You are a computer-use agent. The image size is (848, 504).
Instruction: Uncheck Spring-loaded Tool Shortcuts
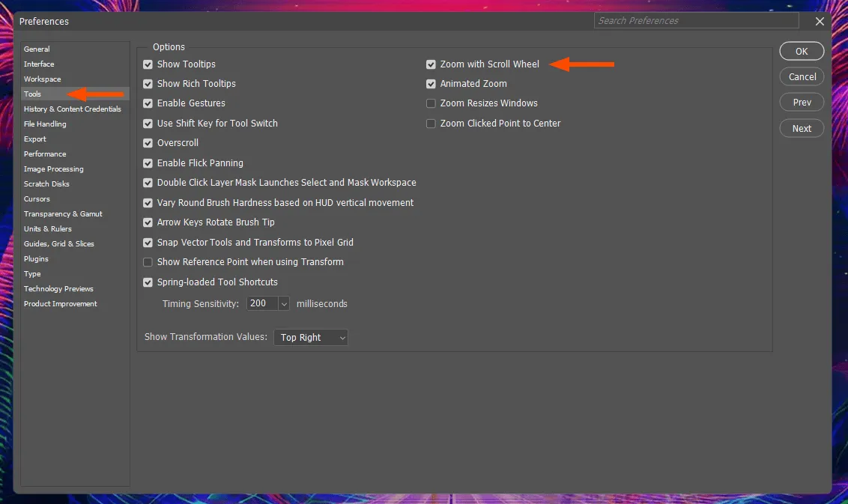tap(148, 282)
